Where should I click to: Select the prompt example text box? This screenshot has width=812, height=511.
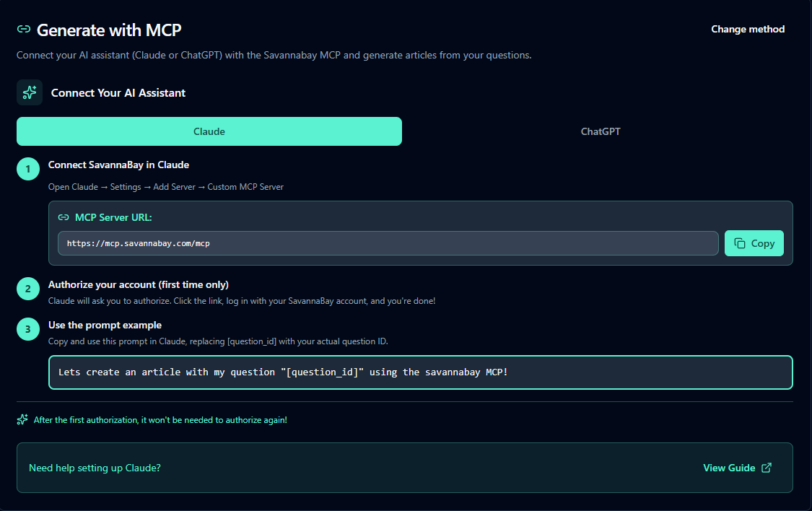[420, 372]
